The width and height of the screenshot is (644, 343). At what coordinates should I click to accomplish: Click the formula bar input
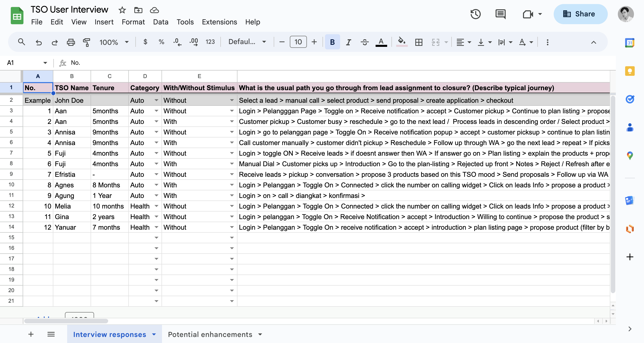342,63
